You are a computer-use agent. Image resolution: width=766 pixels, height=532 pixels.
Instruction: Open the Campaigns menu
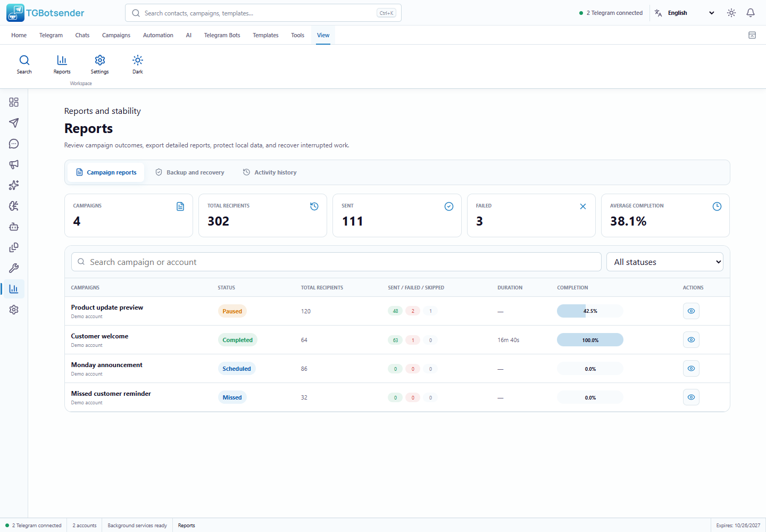click(116, 35)
